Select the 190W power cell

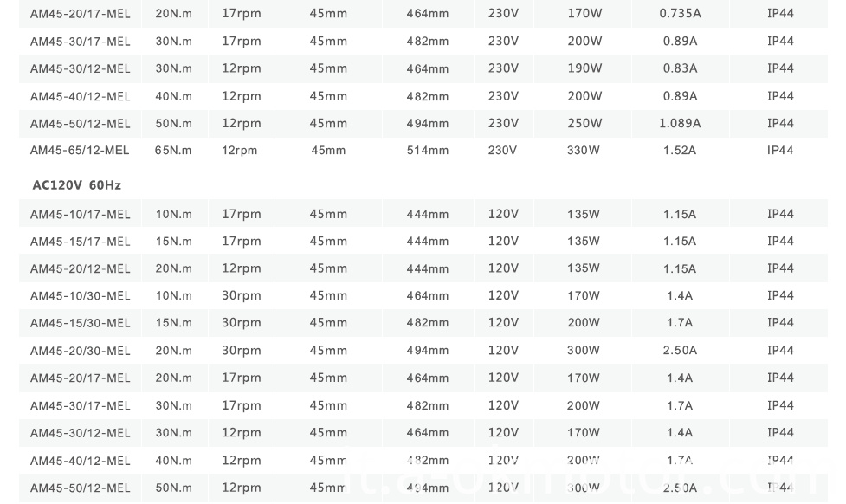click(583, 68)
